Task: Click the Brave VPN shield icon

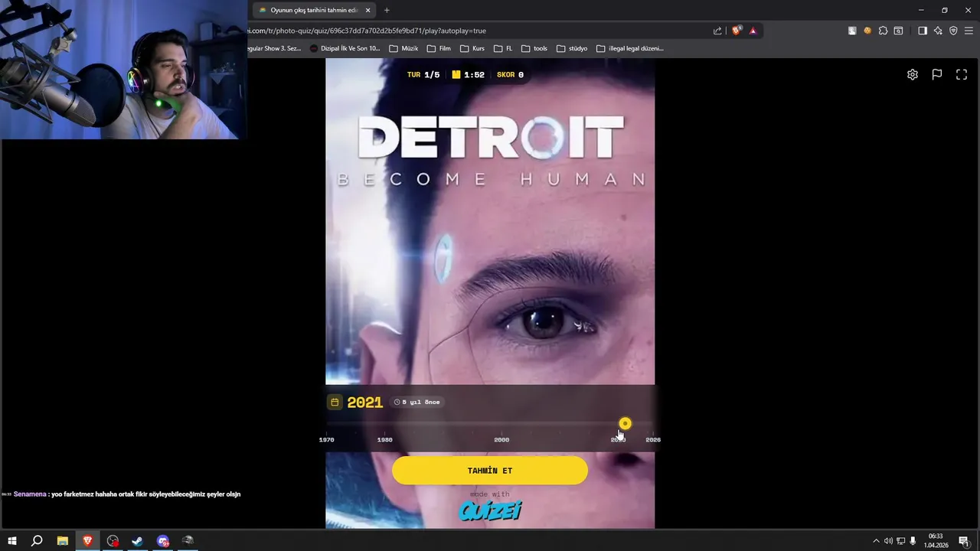Action: 953,31
